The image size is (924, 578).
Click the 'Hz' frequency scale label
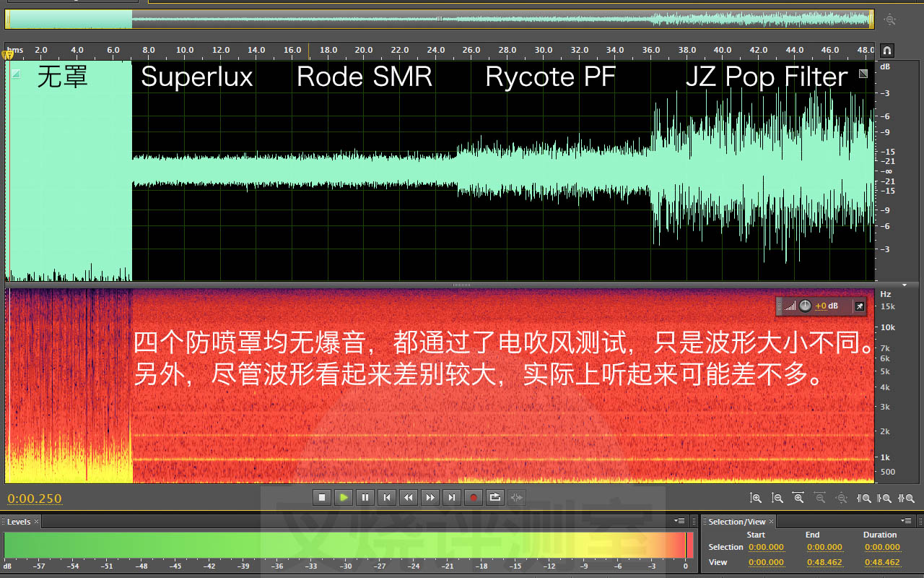coord(886,294)
